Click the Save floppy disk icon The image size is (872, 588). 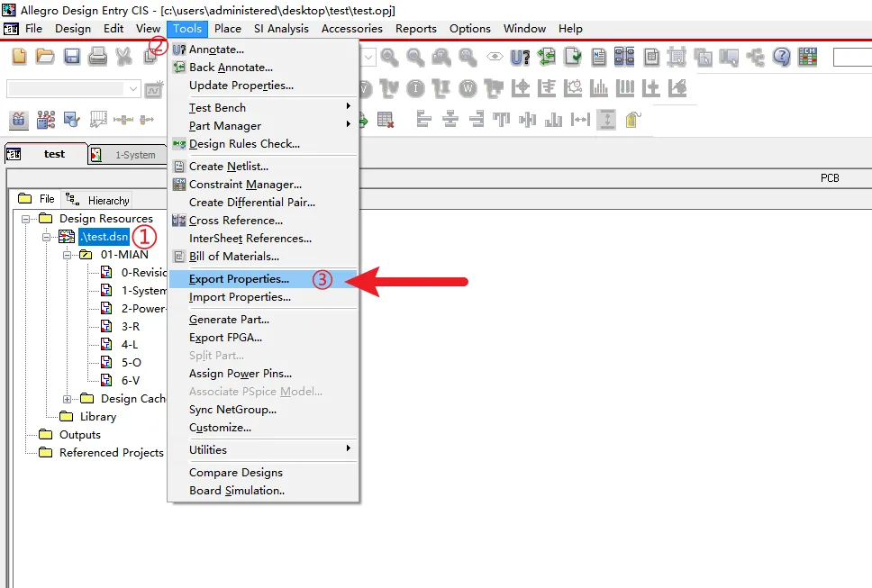pyautogui.click(x=72, y=57)
